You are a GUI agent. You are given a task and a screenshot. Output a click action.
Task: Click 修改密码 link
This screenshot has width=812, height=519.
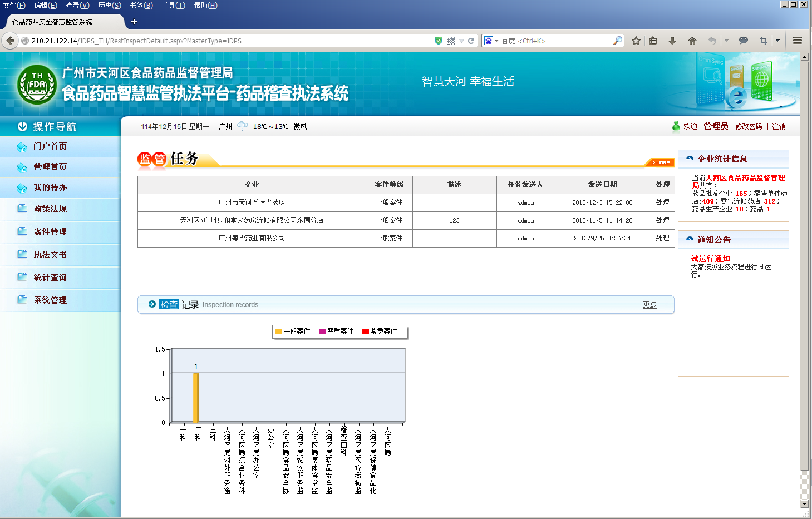tap(749, 127)
